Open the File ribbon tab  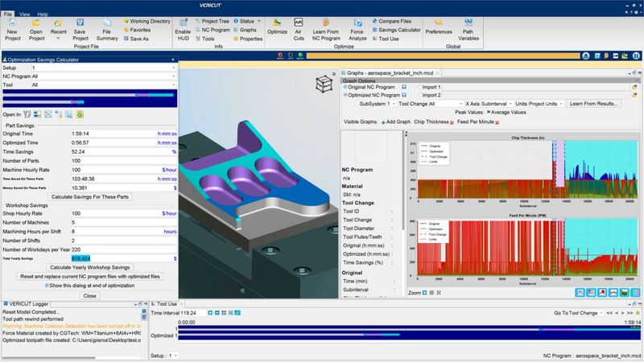pos(8,14)
